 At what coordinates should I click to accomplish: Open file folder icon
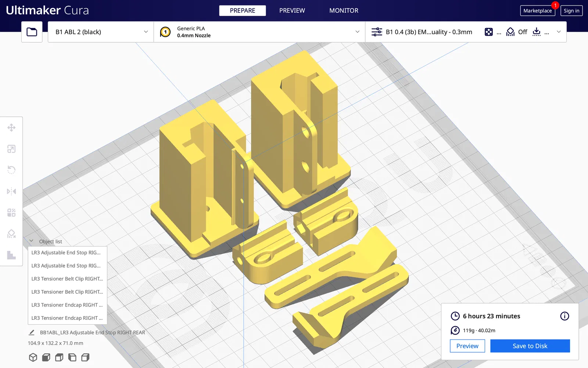(32, 32)
